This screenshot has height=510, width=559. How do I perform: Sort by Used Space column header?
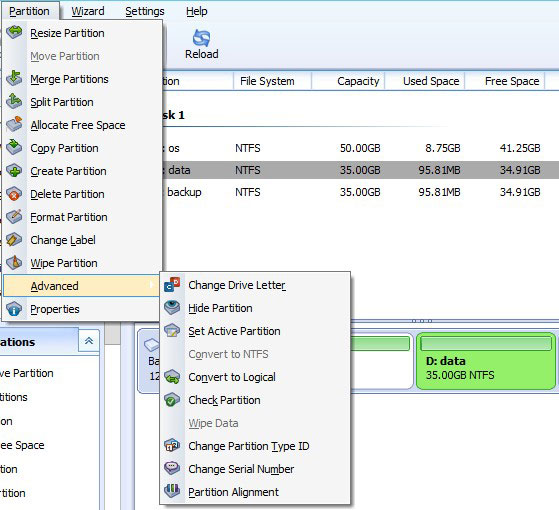coord(425,81)
